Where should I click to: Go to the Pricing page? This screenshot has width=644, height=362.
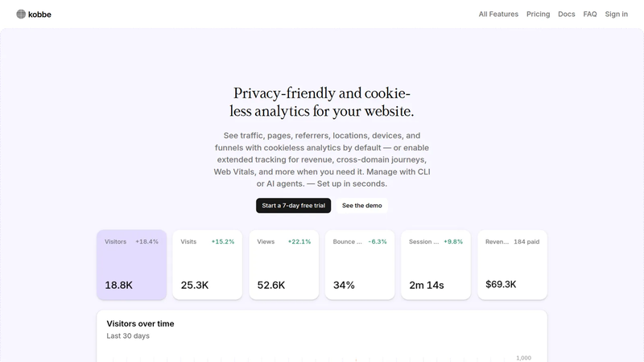tap(538, 14)
